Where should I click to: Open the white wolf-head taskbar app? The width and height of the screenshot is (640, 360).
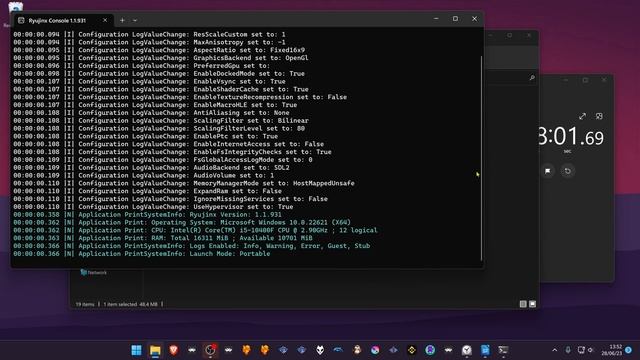coord(320,350)
